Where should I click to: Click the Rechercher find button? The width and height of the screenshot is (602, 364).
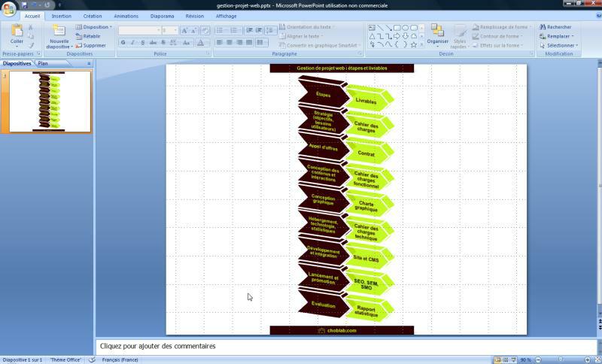(555, 27)
